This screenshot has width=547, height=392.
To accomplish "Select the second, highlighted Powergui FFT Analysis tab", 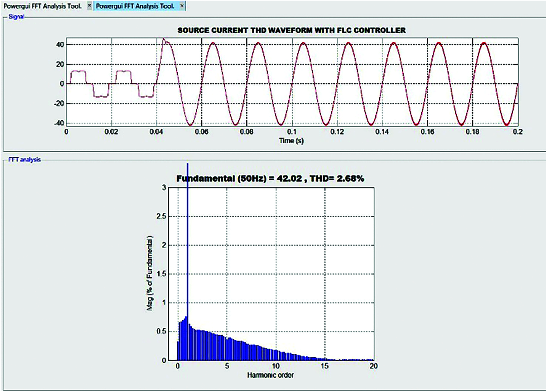I will coord(135,6).
